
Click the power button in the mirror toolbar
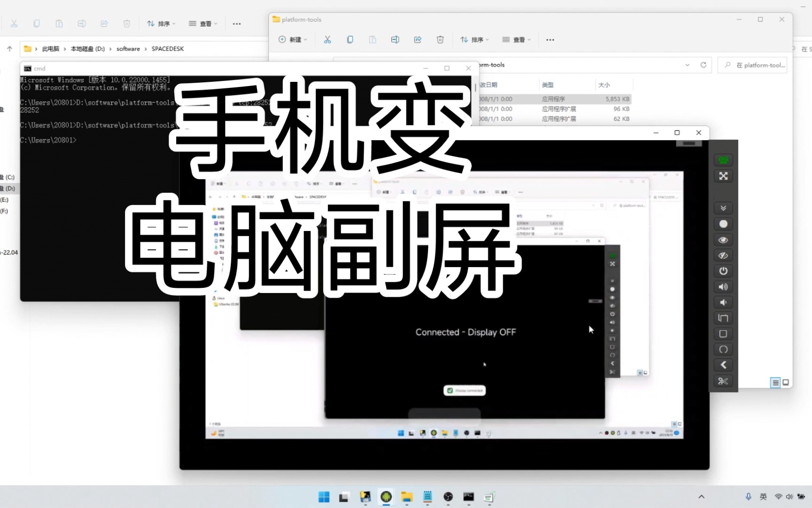[723, 271]
